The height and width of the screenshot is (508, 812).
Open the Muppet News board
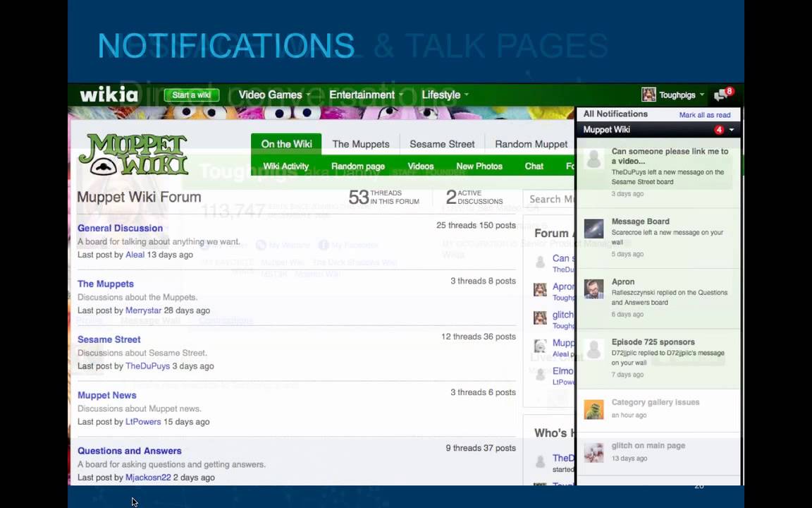106,396
